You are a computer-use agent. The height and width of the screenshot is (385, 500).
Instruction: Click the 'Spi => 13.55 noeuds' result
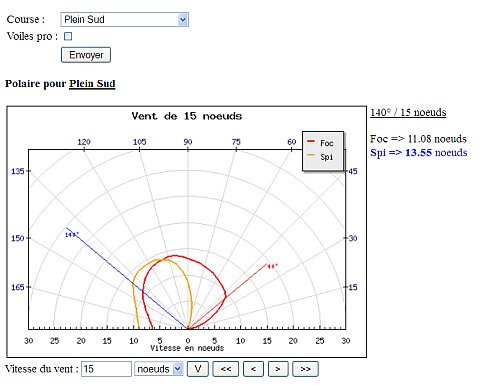[x=419, y=153]
